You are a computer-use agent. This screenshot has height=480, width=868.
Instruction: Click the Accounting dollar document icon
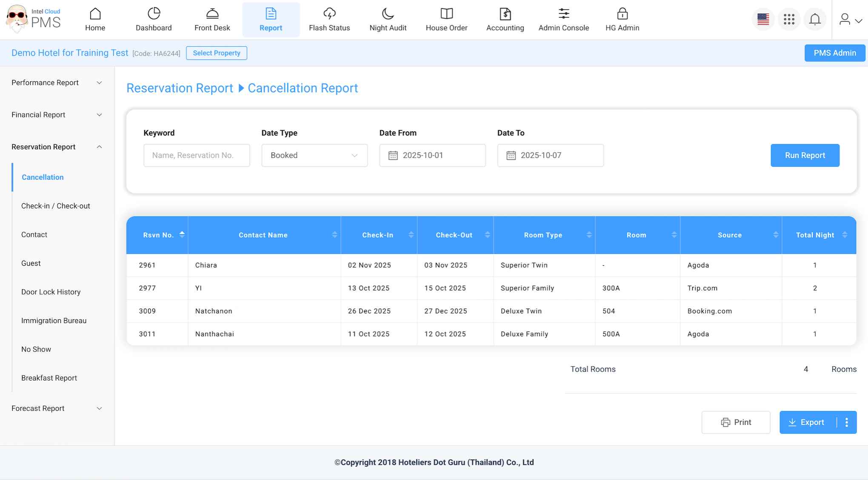tap(505, 14)
